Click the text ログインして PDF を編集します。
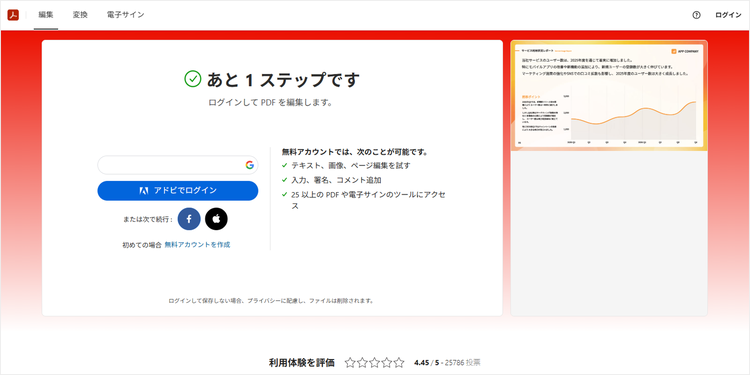Viewport: 750px width, 375px height. tap(270, 102)
